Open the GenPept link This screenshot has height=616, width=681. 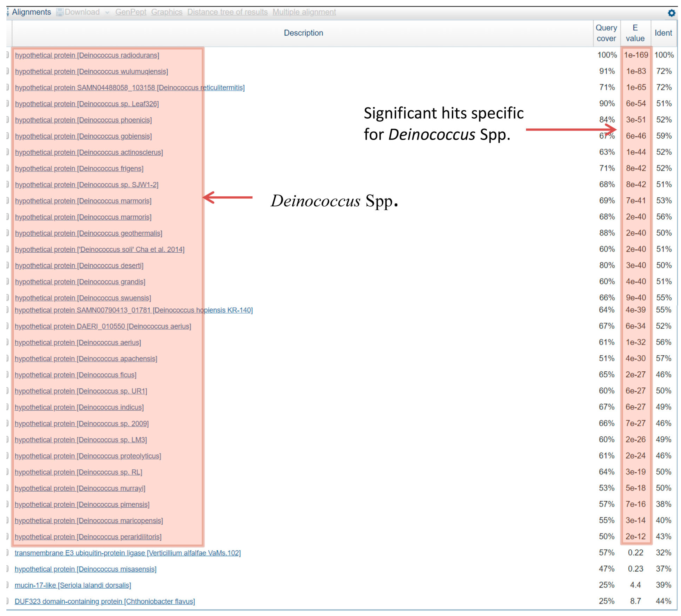point(131,12)
